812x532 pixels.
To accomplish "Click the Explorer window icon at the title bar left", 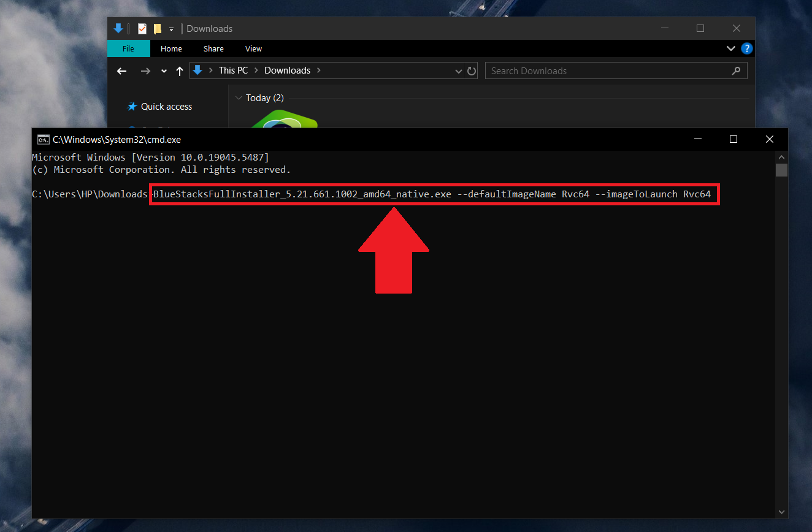I will point(118,28).
